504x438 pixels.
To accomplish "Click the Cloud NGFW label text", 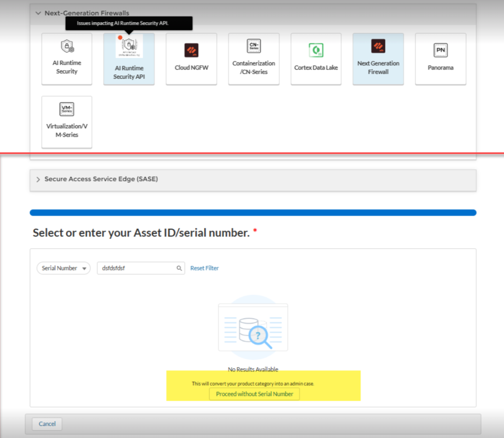I will click(x=191, y=68).
